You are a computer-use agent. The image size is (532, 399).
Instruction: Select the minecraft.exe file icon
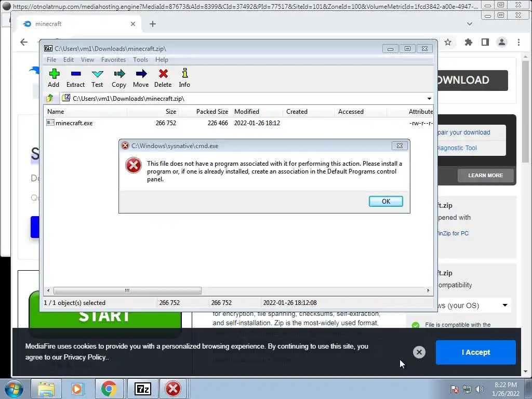tap(50, 123)
